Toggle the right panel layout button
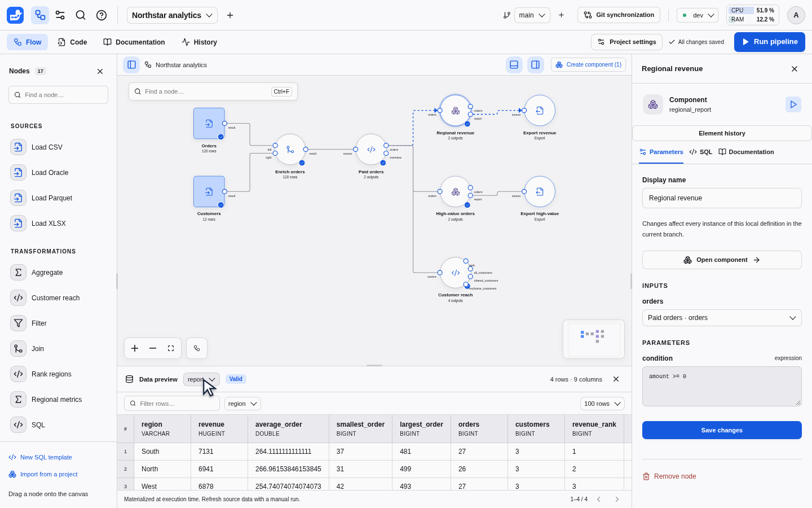 pos(536,65)
